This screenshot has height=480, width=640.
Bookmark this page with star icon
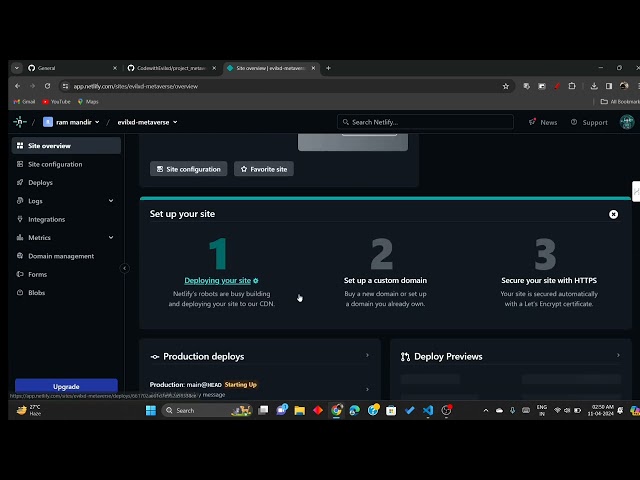coord(506,86)
